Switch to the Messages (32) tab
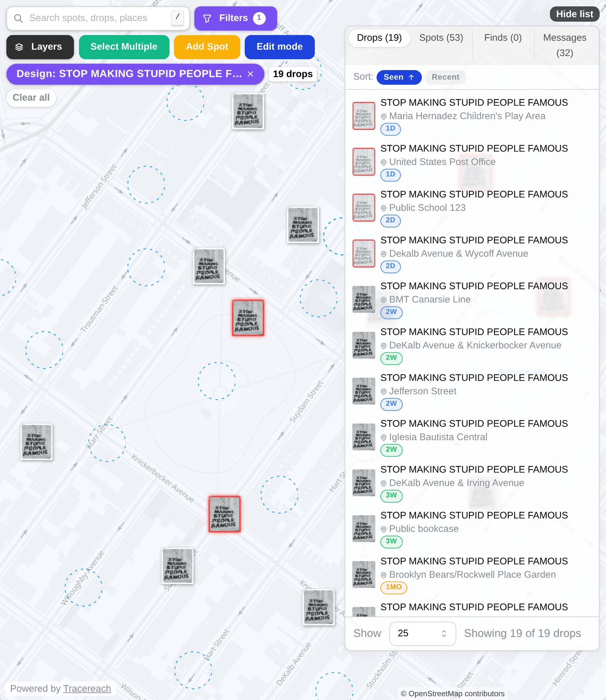606x700 pixels. point(565,45)
